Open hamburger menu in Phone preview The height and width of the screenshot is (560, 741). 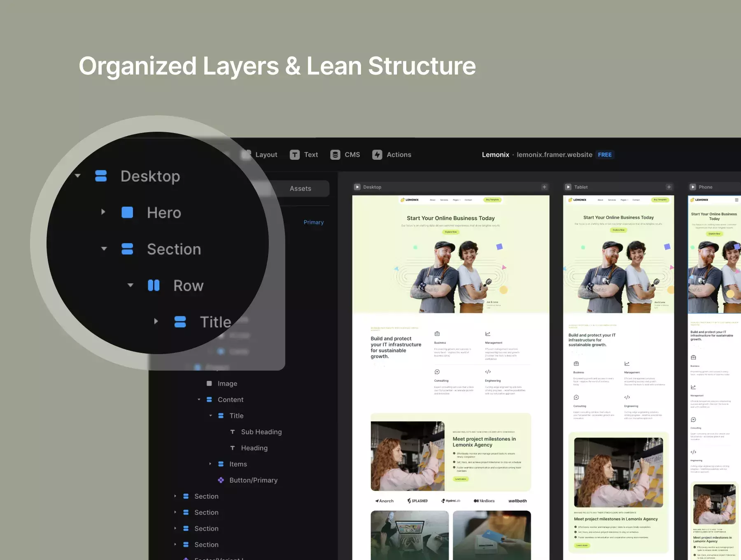click(736, 200)
